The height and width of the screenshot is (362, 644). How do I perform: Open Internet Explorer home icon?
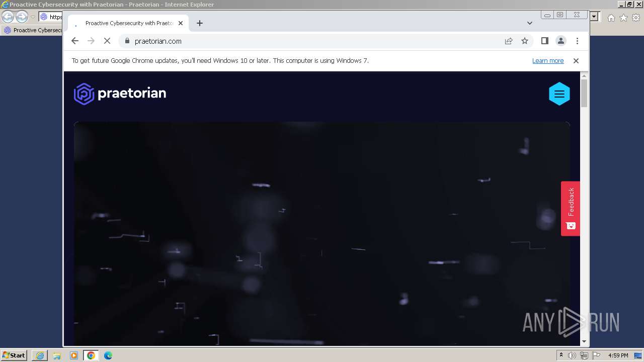pyautogui.click(x=611, y=18)
